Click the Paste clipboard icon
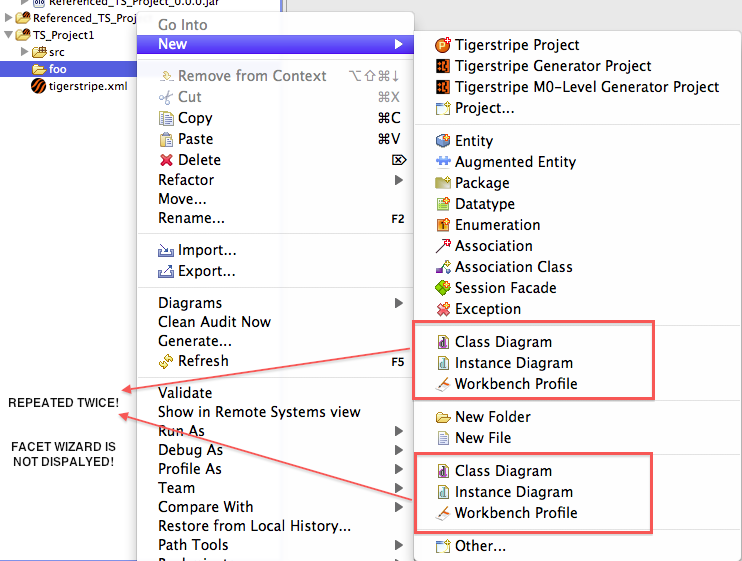This screenshot has width=742, height=561. (166, 139)
